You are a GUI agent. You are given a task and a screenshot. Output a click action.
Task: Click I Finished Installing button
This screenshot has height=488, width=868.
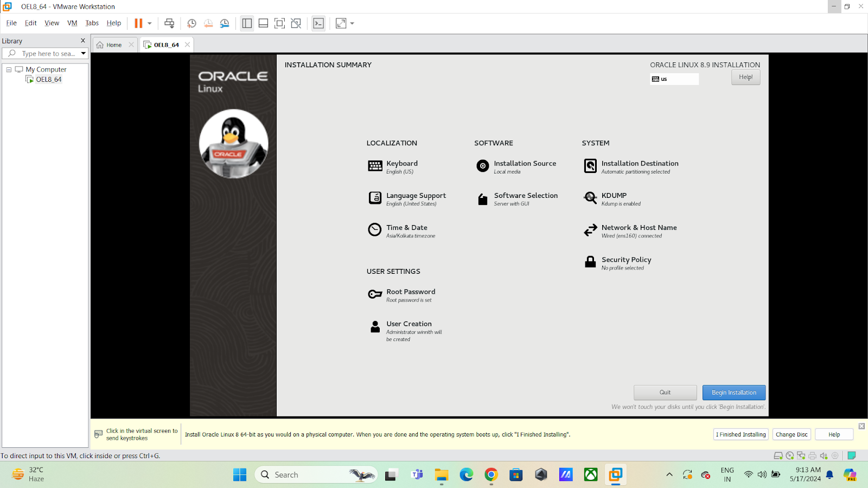(741, 434)
